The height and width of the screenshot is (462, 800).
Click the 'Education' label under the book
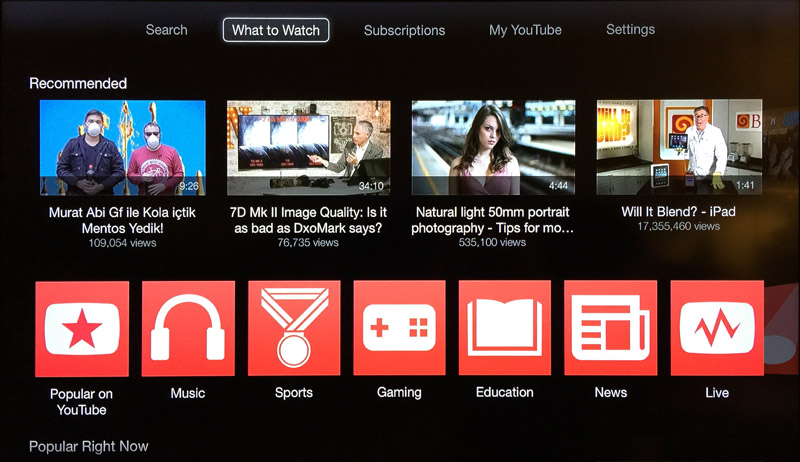[x=505, y=392]
